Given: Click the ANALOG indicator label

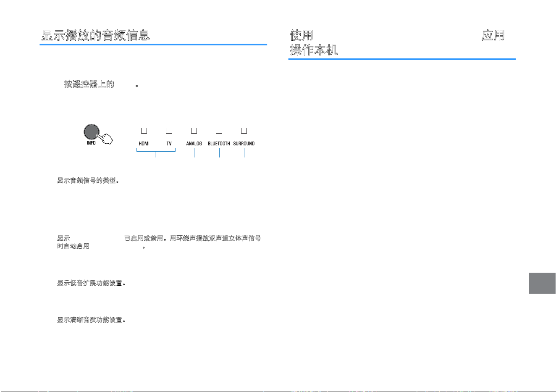Looking at the screenshot, I should [194, 144].
